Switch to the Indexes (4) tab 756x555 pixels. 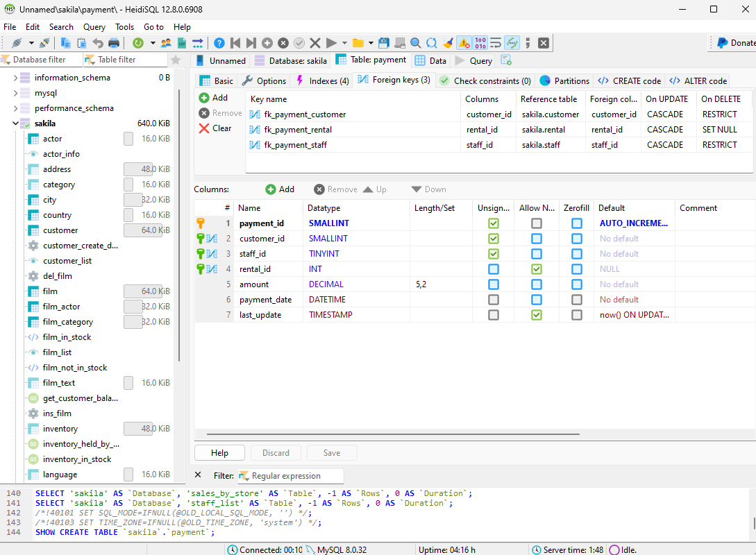322,81
